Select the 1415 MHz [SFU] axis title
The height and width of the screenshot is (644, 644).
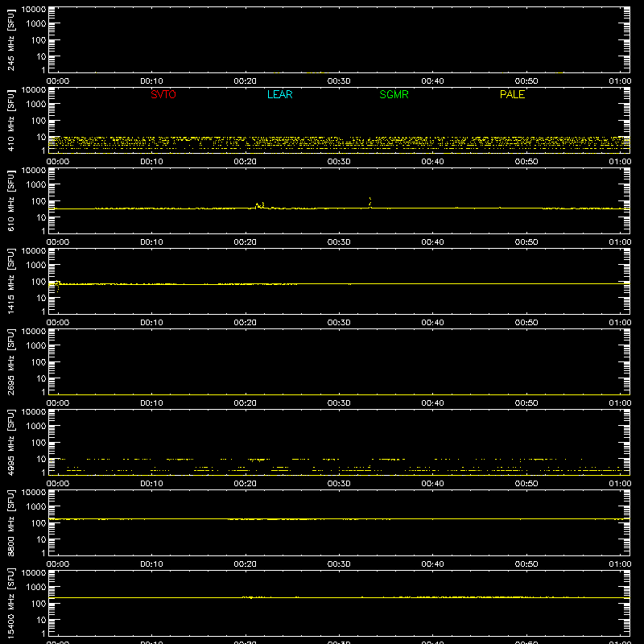pyautogui.click(x=11, y=282)
